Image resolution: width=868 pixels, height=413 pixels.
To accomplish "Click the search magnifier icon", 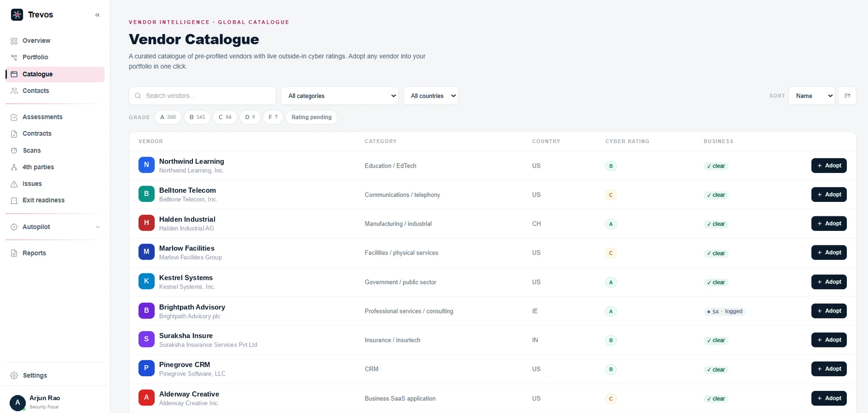I will click(138, 96).
